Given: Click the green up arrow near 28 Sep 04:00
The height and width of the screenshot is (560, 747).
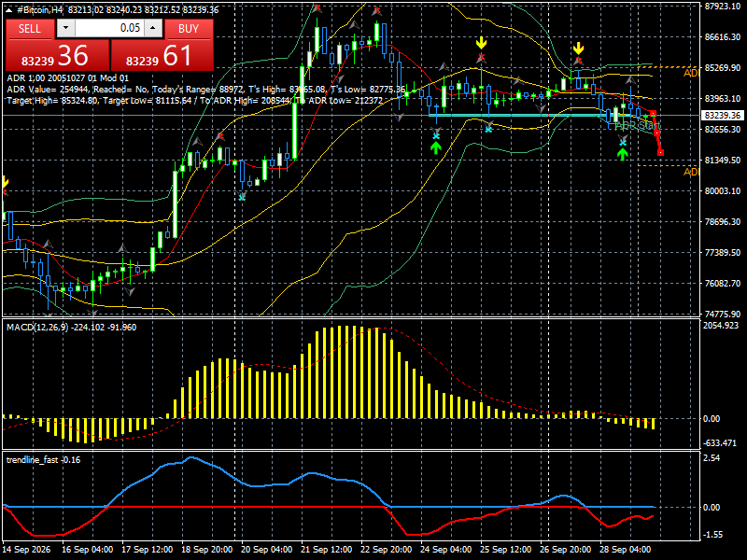Looking at the screenshot, I should [623, 154].
